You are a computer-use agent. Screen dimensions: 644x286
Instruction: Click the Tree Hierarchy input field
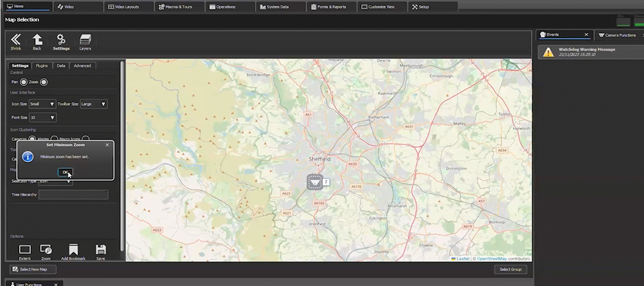[x=73, y=195]
